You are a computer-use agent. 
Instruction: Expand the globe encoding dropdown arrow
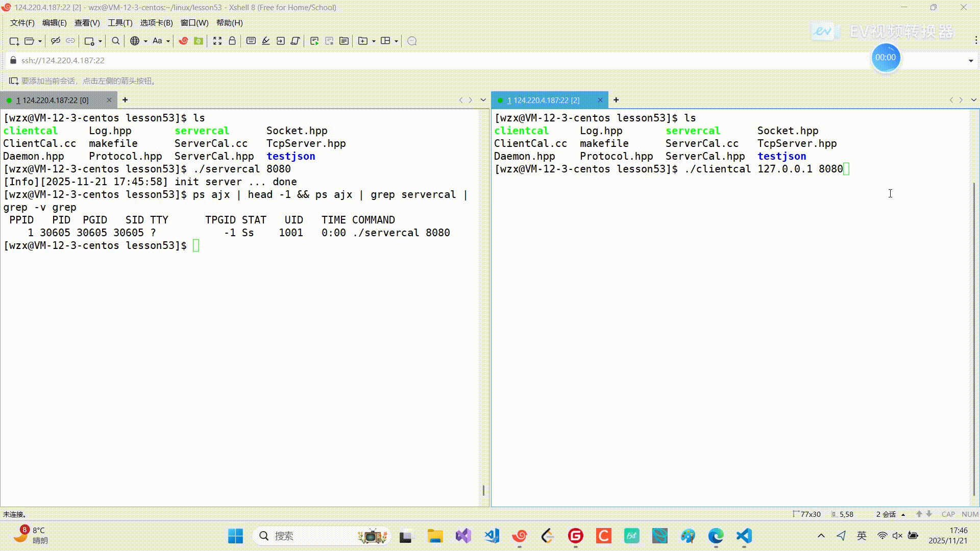145,41
